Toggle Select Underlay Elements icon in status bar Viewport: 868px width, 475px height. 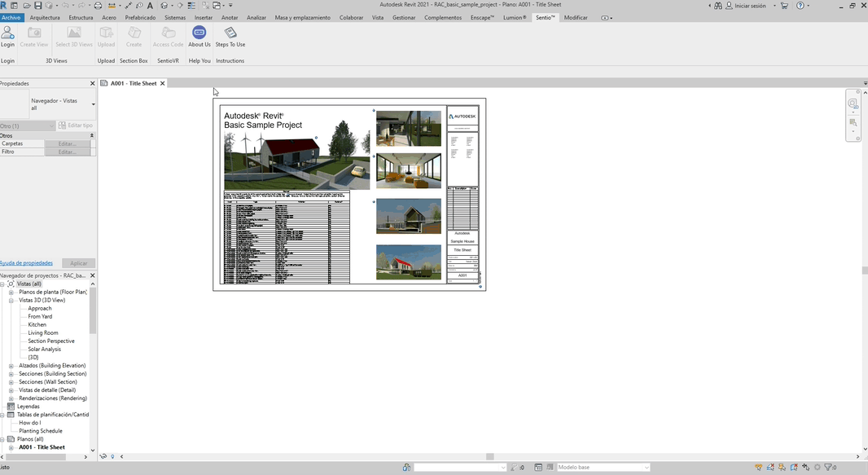point(770,467)
